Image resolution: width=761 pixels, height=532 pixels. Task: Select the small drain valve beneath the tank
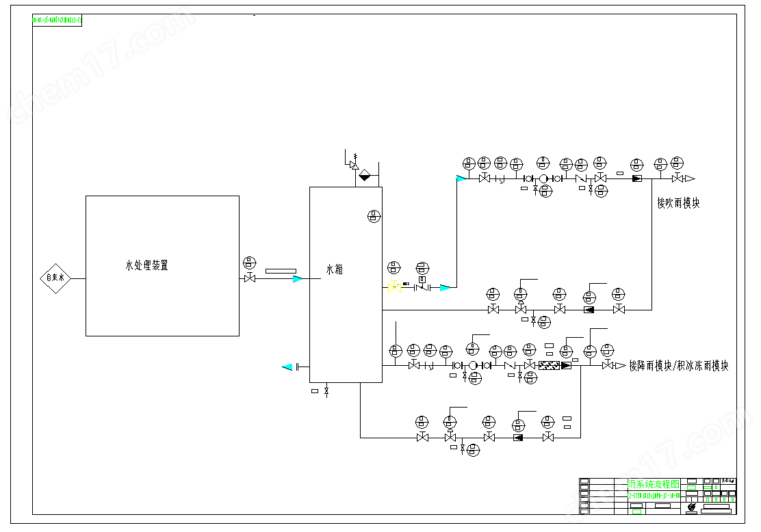[326, 391]
